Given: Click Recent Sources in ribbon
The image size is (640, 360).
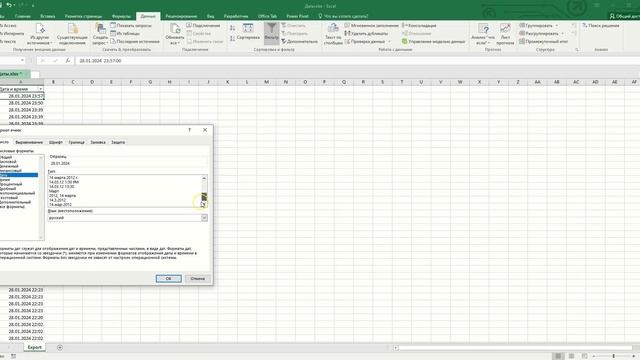Looking at the screenshot, I should 135,41.
